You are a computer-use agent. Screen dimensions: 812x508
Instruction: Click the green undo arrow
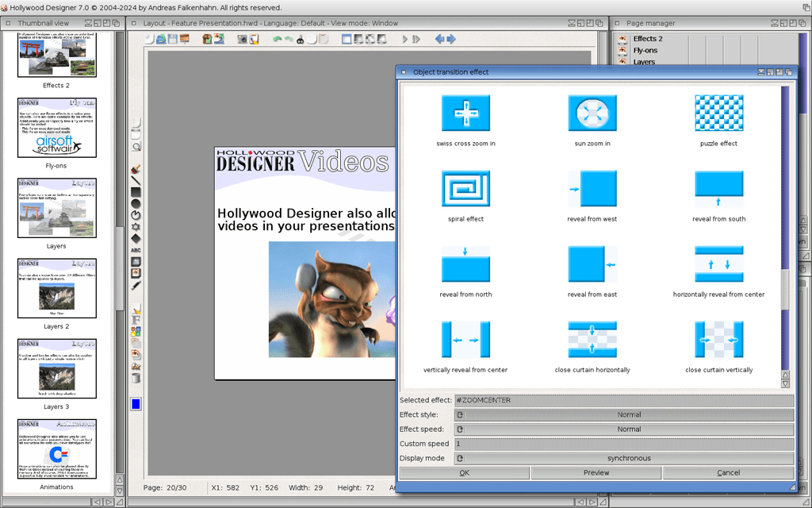point(278,39)
